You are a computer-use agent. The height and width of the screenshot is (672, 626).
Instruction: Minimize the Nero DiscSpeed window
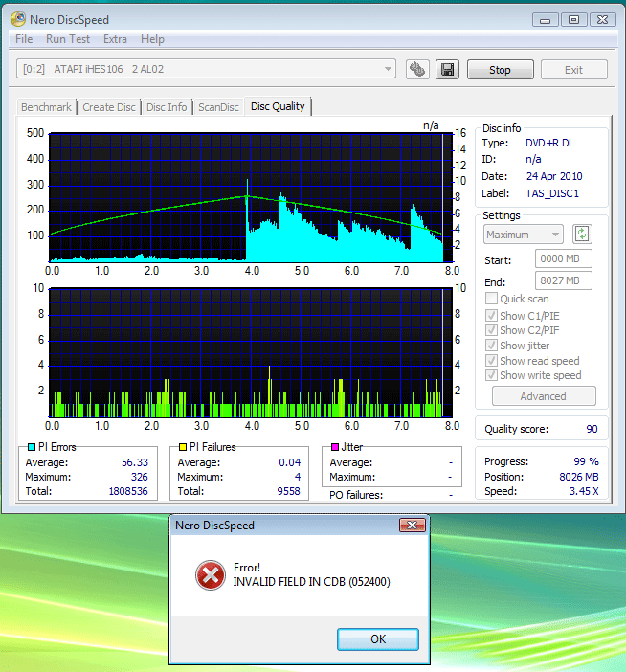(545, 20)
